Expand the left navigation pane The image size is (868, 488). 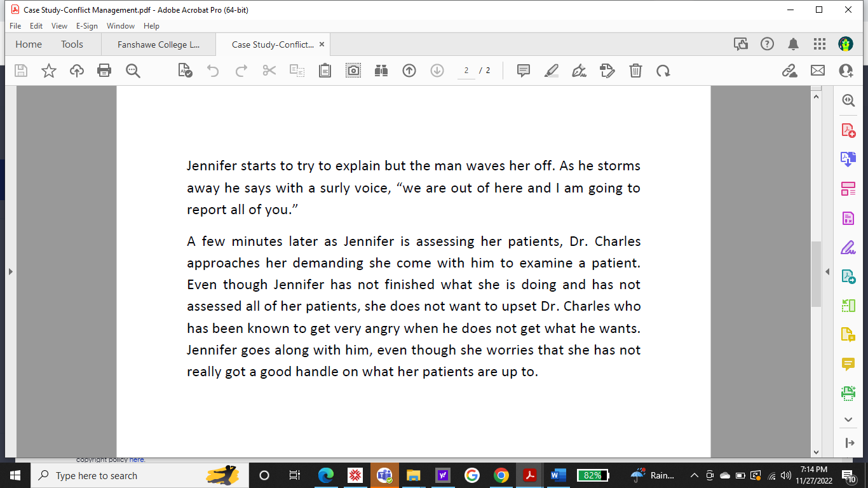(x=10, y=271)
